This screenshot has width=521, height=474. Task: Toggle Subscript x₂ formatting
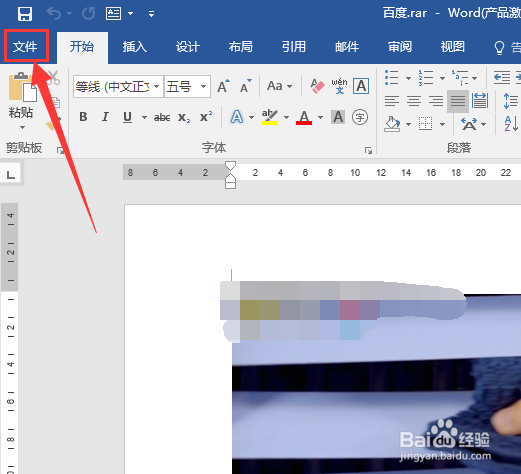coord(184,117)
